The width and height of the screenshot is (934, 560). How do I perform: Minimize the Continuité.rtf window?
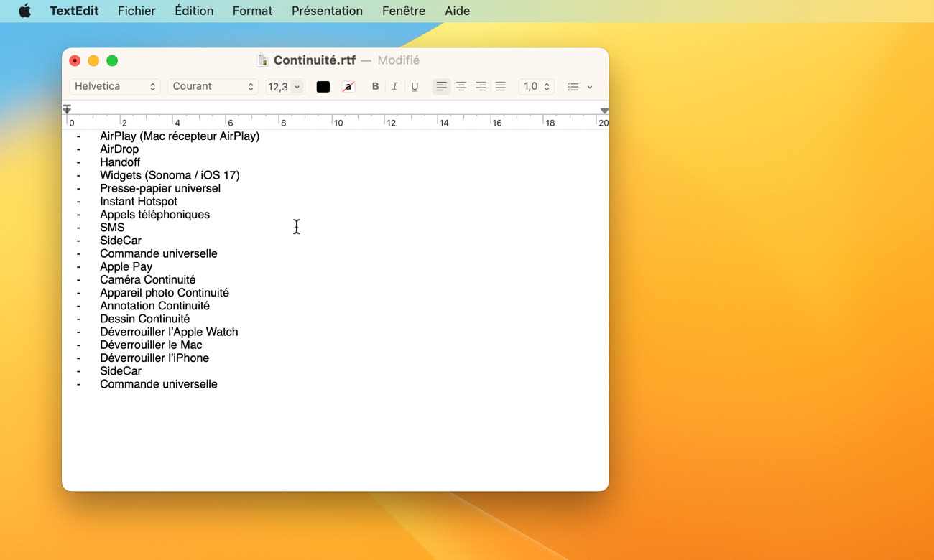tap(93, 61)
